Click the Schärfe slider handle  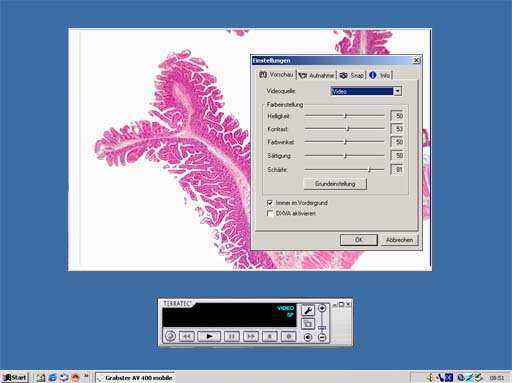(369, 170)
